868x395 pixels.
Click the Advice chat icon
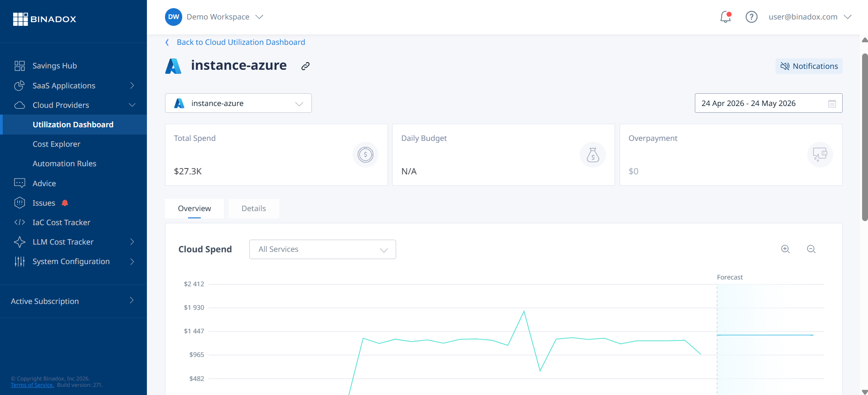click(x=19, y=183)
